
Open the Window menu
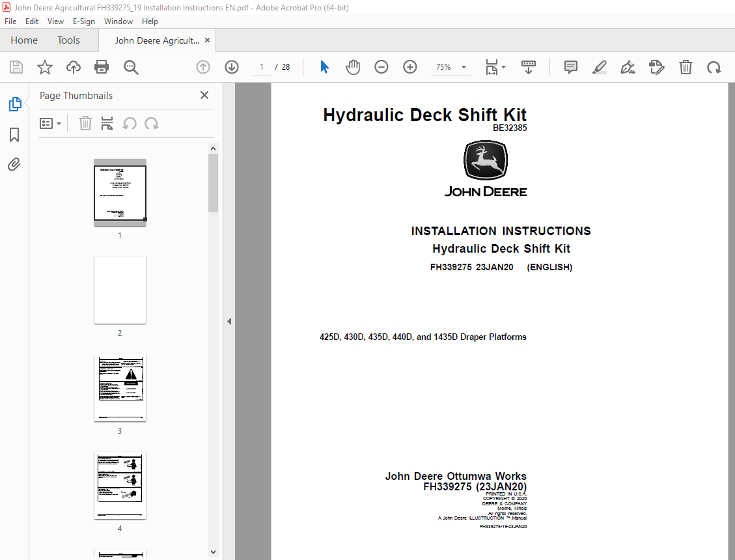(118, 21)
